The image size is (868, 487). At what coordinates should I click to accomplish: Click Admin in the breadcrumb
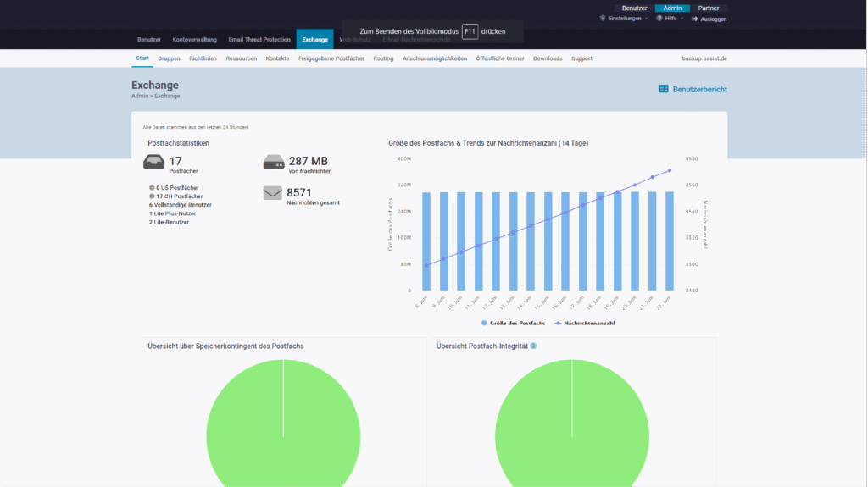coord(140,96)
